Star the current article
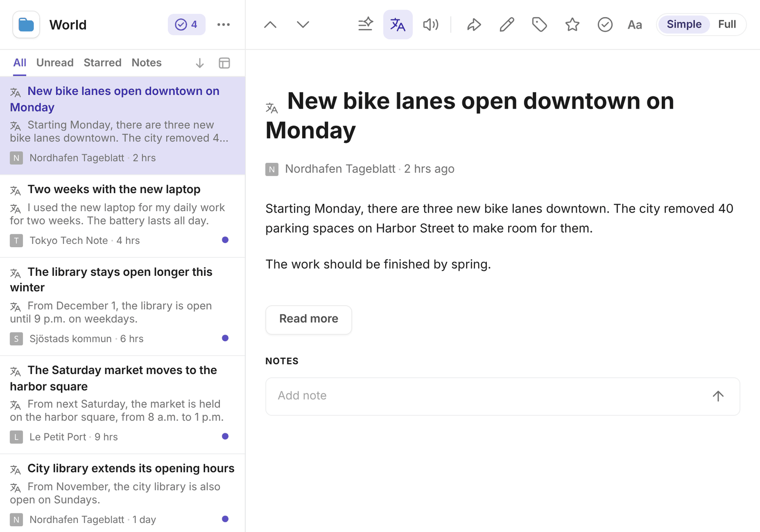 [x=572, y=25]
